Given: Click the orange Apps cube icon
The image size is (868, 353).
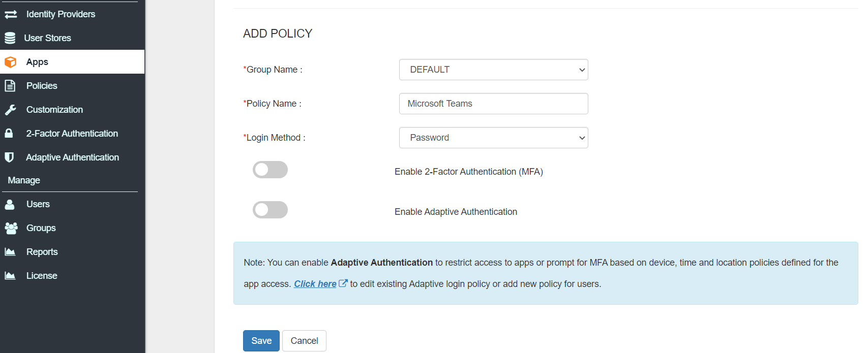Looking at the screenshot, I should click(10, 62).
